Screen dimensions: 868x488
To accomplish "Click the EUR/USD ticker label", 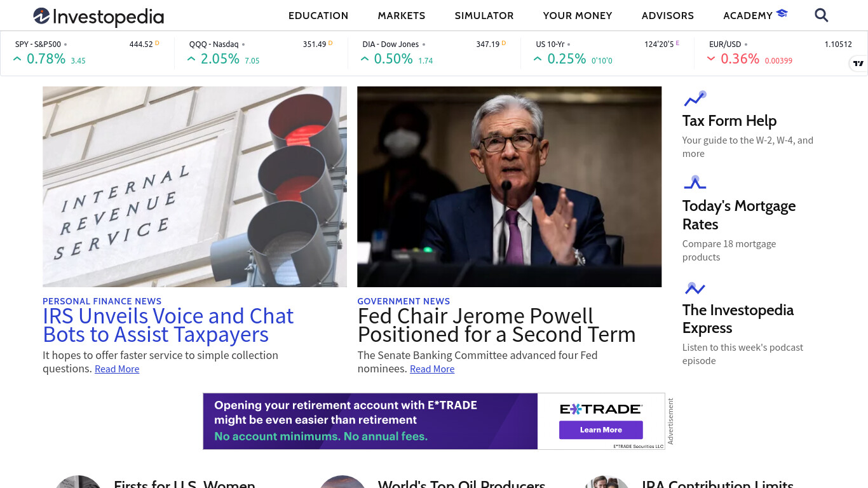I will [725, 44].
